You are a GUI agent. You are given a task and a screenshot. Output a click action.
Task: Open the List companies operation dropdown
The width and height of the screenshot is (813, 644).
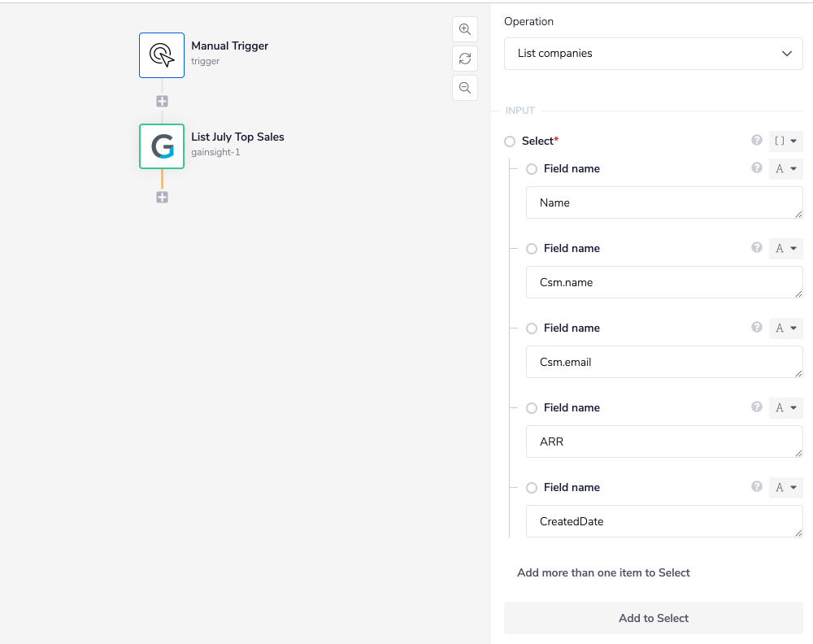[x=653, y=53]
